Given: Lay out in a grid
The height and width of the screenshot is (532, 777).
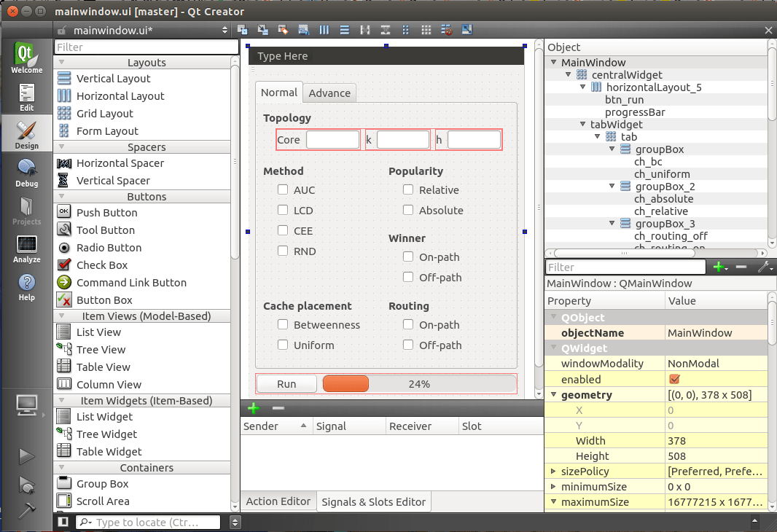Looking at the screenshot, I should 426,30.
